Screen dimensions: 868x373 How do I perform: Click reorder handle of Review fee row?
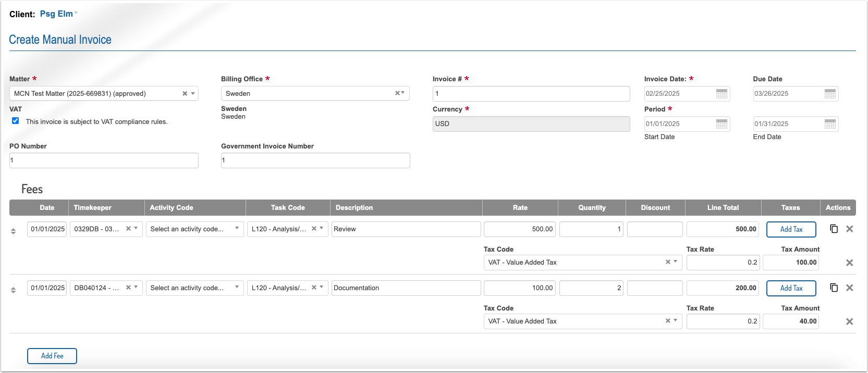point(14,231)
